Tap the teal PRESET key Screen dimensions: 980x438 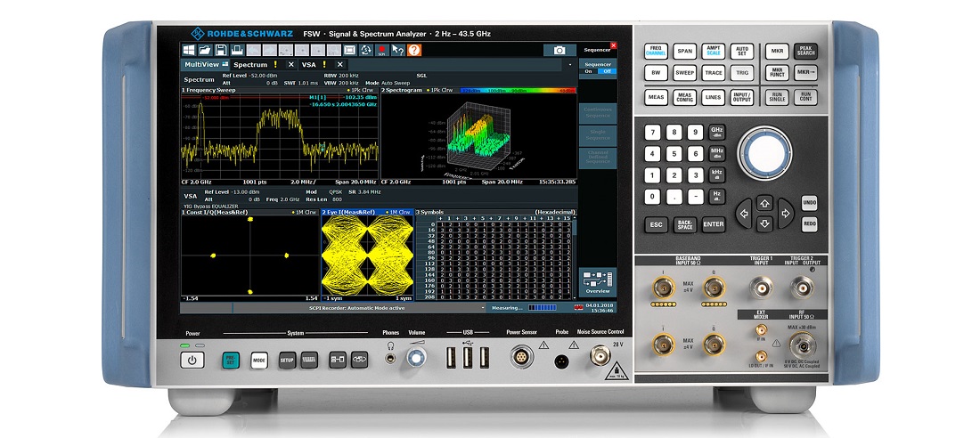pyautogui.click(x=231, y=360)
